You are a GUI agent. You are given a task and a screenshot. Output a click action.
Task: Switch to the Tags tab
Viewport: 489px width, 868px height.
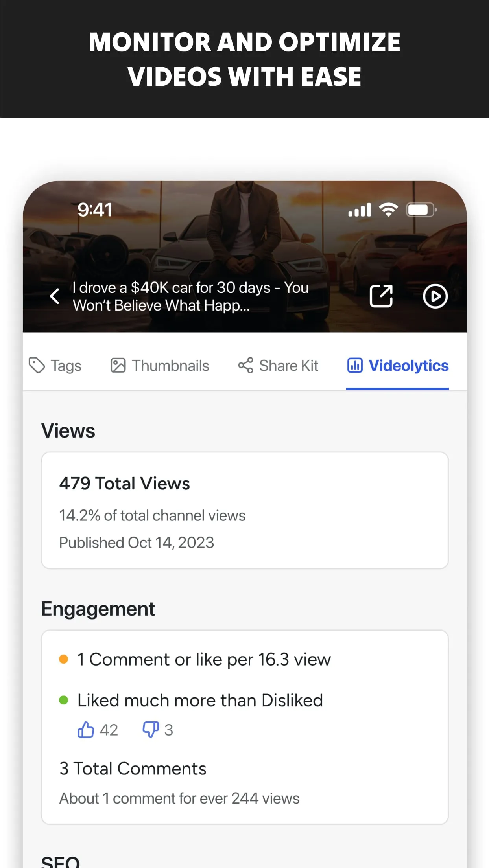66,366
